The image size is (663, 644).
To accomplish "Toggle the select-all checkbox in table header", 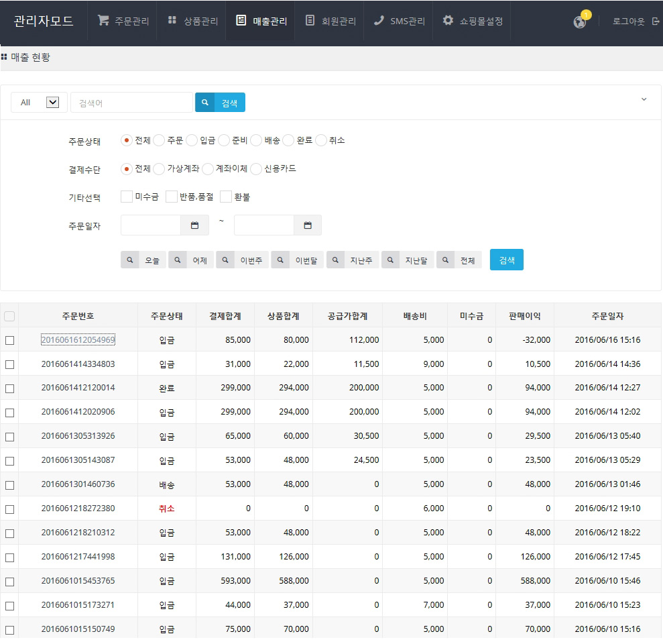I will click(x=9, y=316).
